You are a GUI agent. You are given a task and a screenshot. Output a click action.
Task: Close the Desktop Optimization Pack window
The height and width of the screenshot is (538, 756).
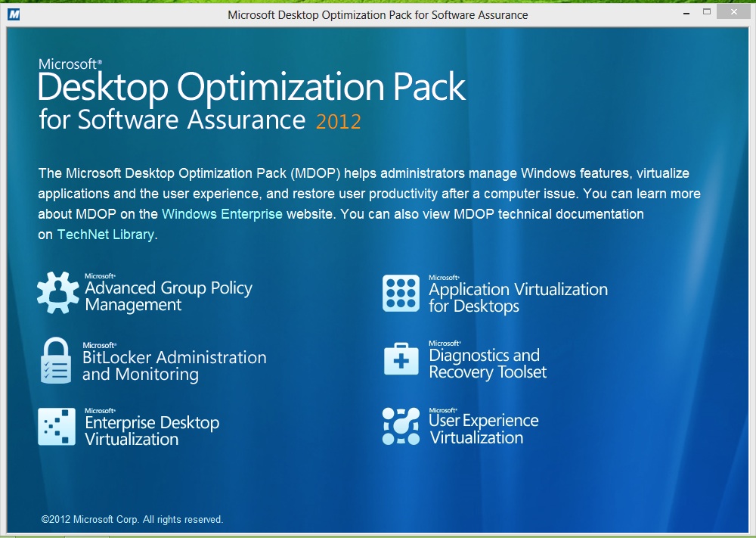(735, 12)
